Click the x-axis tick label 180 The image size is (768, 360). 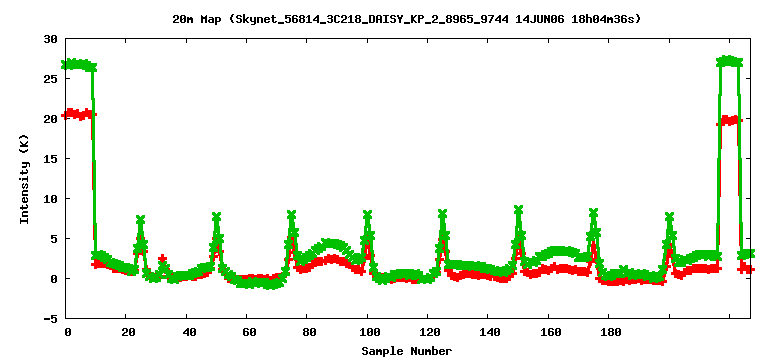coord(610,333)
